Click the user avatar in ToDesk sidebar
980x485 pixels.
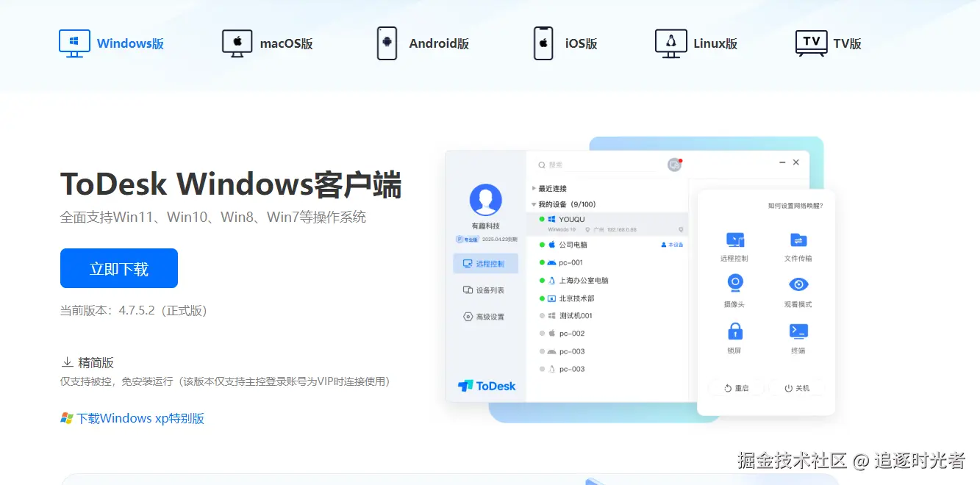click(x=485, y=198)
